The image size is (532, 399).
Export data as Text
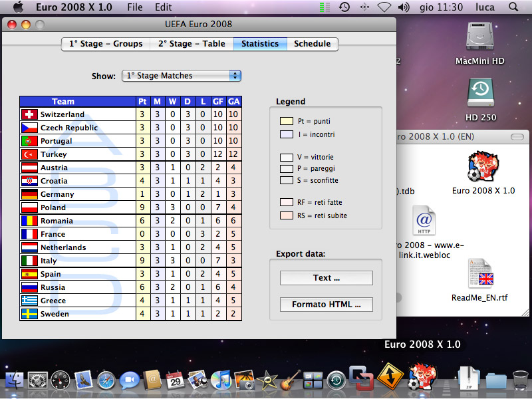326,278
